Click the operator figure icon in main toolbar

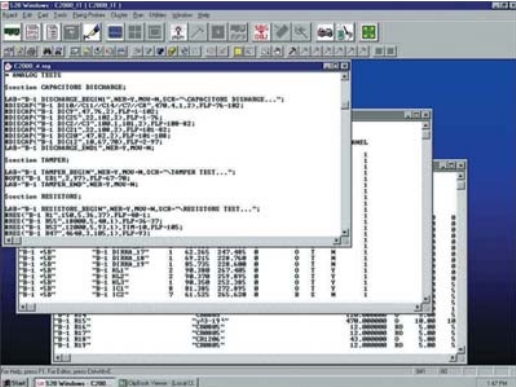click(x=178, y=32)
